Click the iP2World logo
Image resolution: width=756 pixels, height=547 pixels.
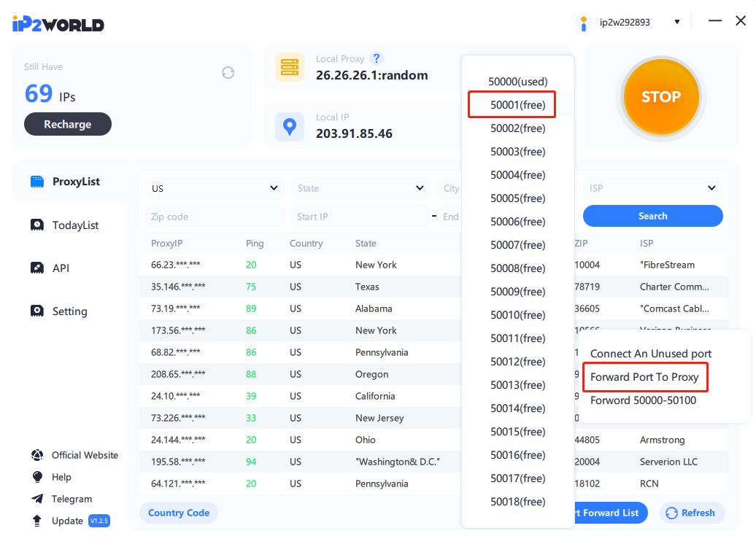[58, 23]
